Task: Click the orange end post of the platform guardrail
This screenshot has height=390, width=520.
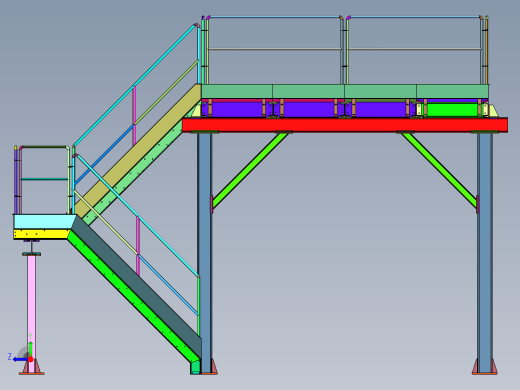Action: click(x=486, y=50)
